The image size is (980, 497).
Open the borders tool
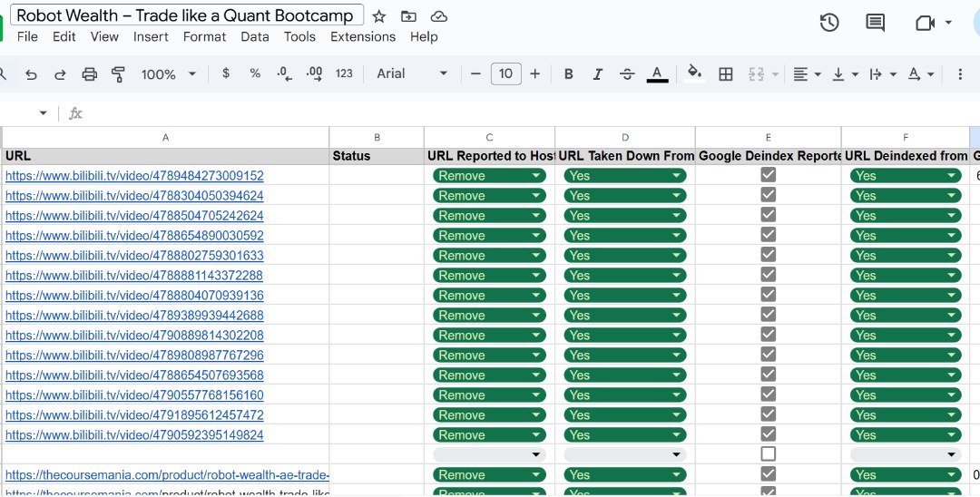(x=726, y=74)
